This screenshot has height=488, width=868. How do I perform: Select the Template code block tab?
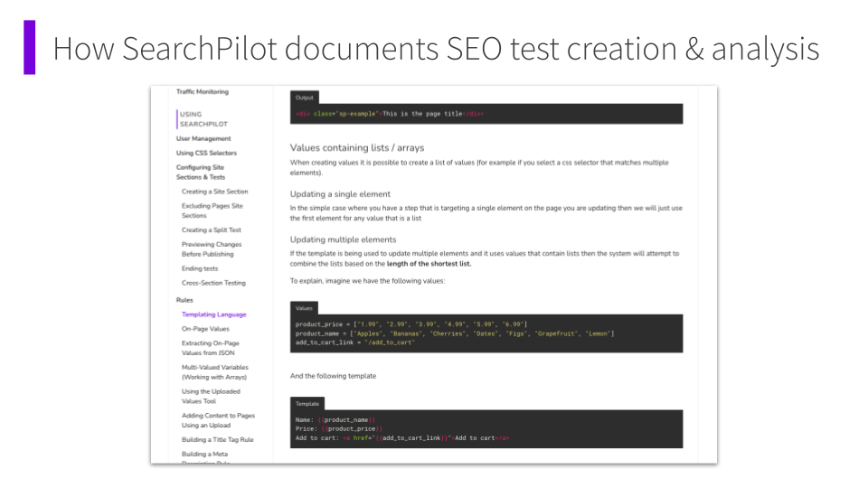coord(307,404)
